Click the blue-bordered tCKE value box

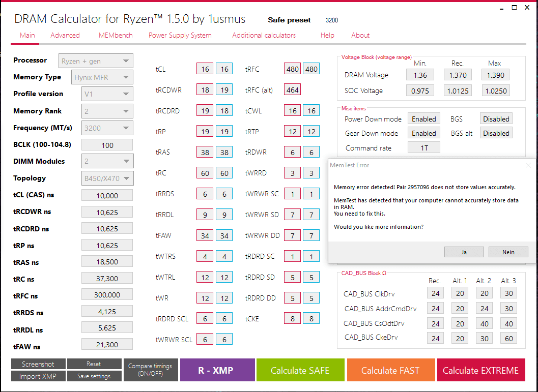tap(311, 319)
